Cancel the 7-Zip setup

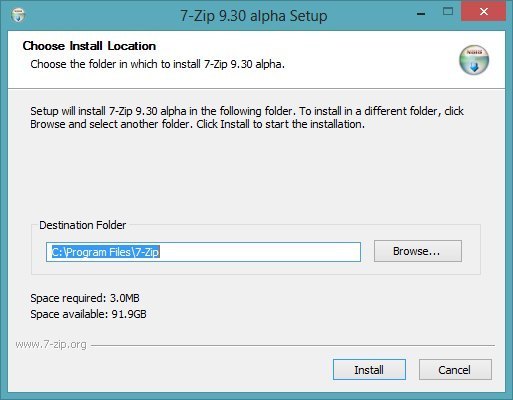pos(455,370)
